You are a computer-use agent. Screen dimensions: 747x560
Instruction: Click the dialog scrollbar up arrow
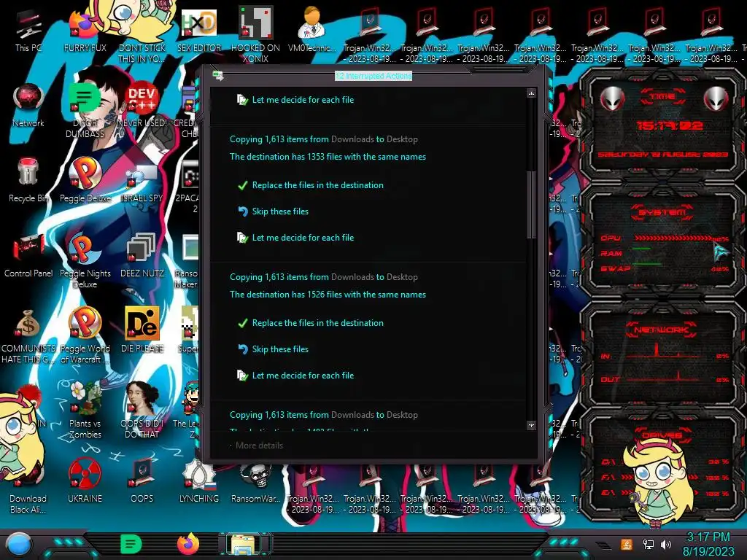point(531,93)
